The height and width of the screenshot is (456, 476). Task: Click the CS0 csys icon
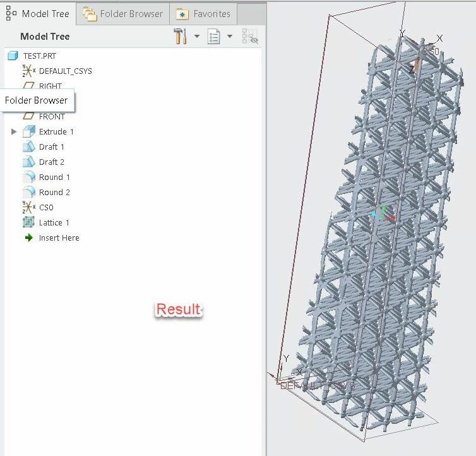coord(28,207)
